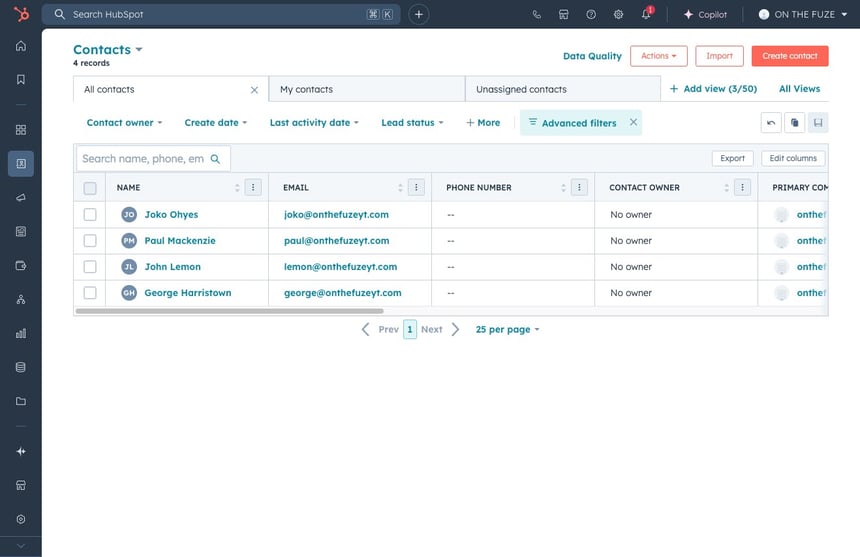Click the quick-create plus button in top bar

click(x=418, y=14)
